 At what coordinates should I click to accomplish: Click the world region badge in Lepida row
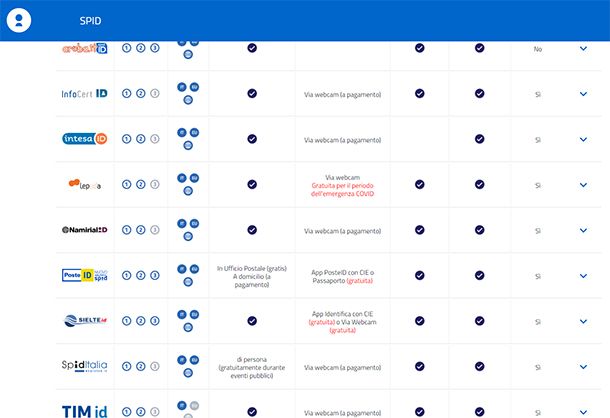188,191
